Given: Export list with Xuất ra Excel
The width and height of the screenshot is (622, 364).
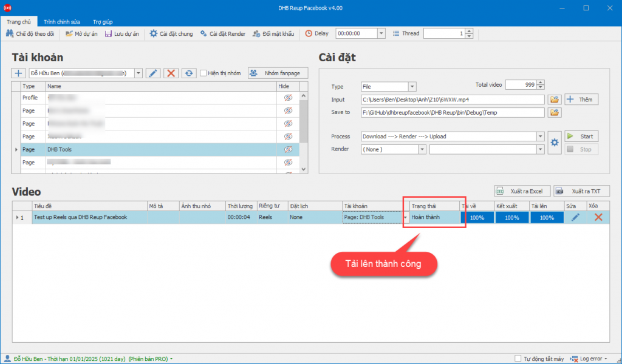Looking at the screenshot, I should [522, 191].
